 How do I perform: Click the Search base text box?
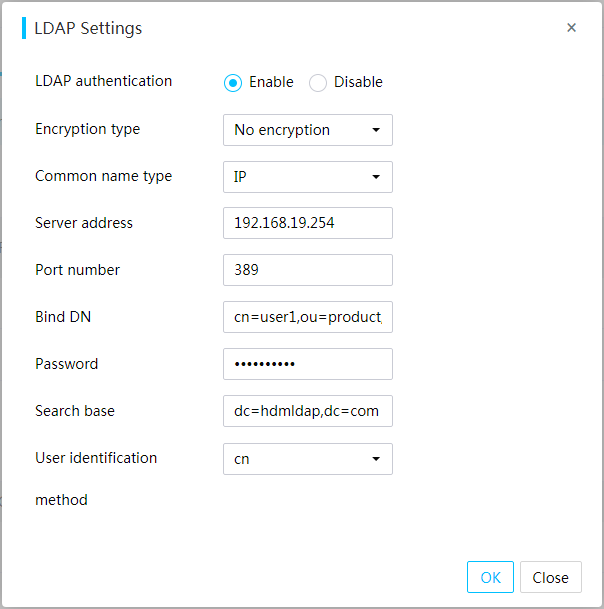point(308,411)
